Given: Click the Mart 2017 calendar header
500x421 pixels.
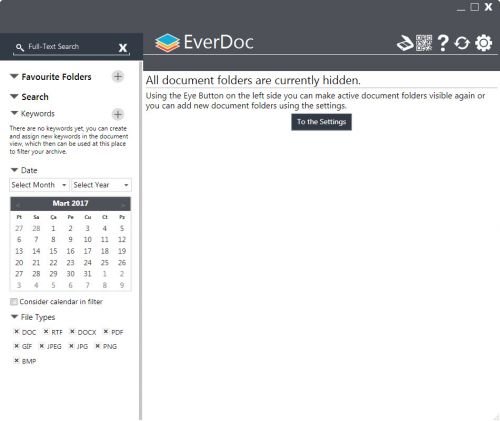Looking at the screenshot, I should click(x=70, y=203).
